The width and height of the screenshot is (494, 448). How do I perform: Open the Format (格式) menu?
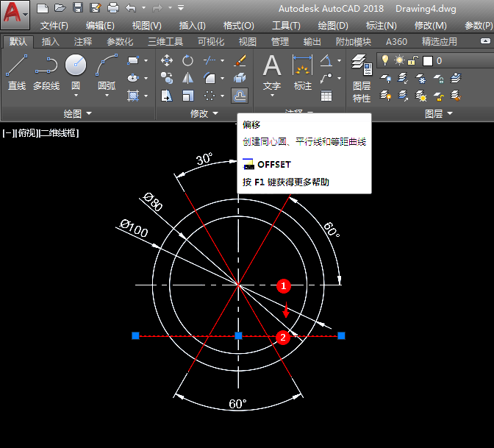click(238, 25)
